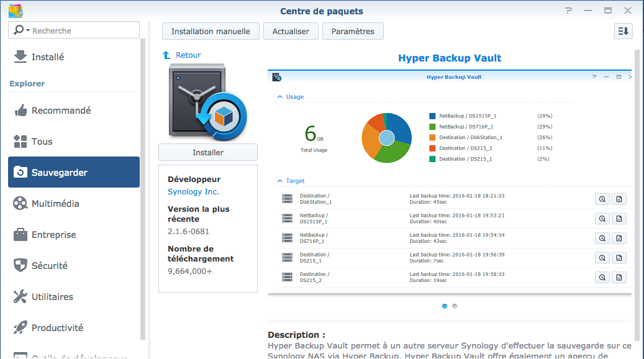644x359 pixels.
Task: Select the second screenshot pagination dot
Action: click(455, 306)
